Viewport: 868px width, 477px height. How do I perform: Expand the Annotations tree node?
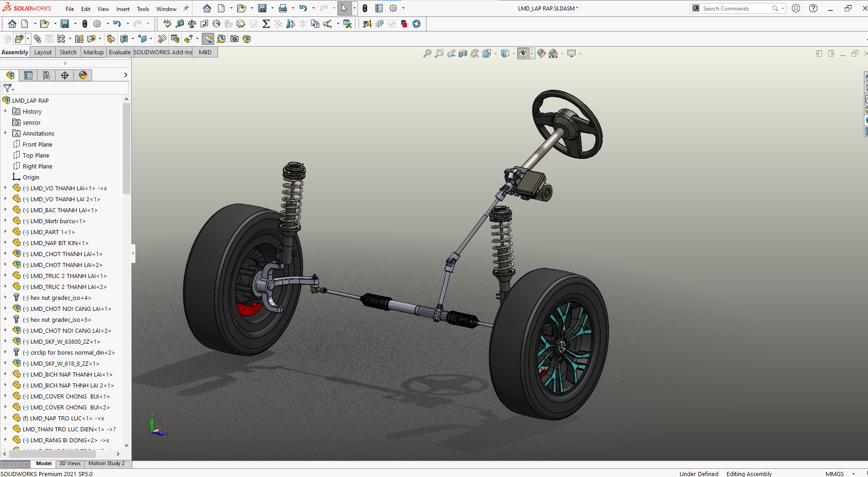(x=5, y=133)
